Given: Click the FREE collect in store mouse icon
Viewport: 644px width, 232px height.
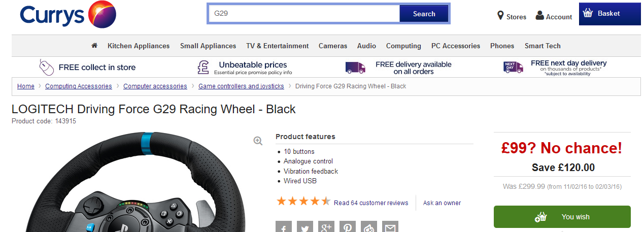Looking at the screenshot, I should point(47,67).
